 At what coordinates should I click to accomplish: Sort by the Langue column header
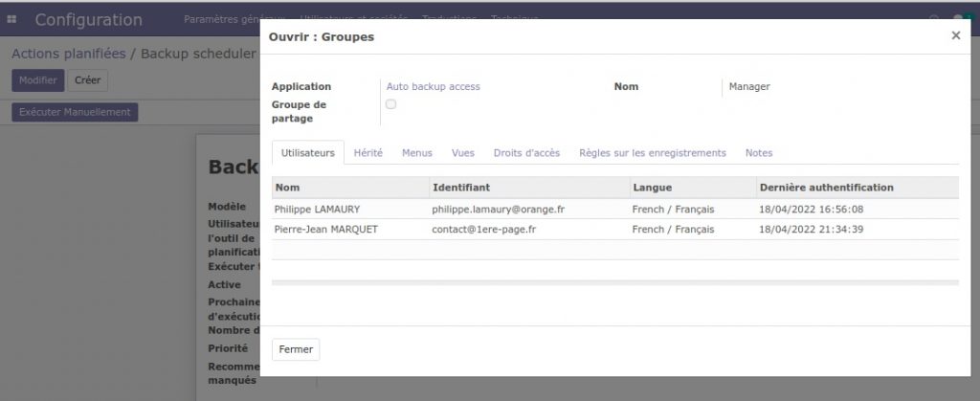(x=693, y=188)
